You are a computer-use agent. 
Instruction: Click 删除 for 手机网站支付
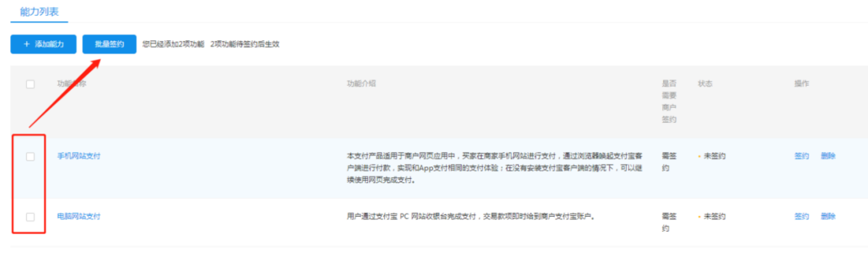pyautogui.click(x=828, y=156)
